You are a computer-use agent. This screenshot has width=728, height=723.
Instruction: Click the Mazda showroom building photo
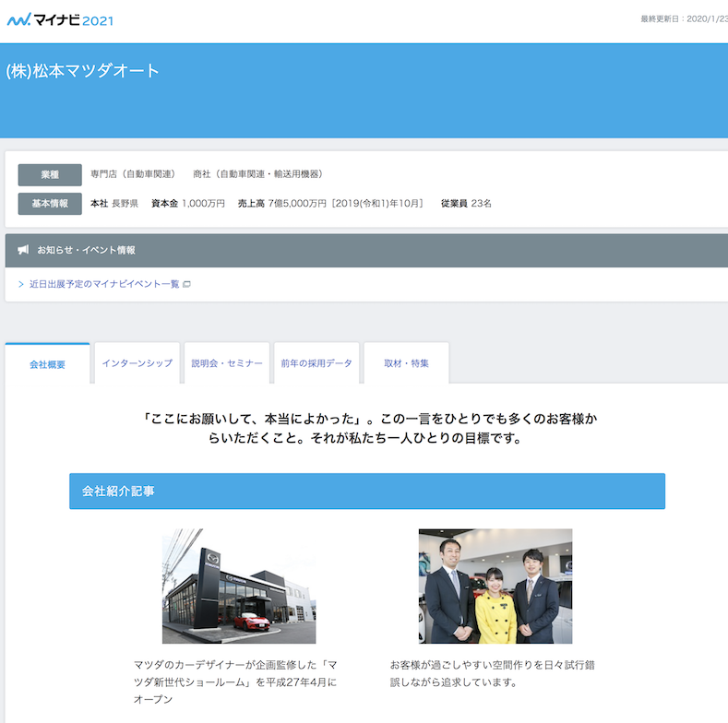click(x=239, y=586)
